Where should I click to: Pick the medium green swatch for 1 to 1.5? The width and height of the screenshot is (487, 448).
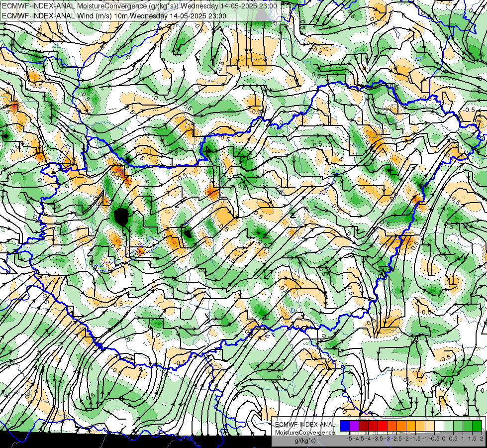(x=468, y=426)
